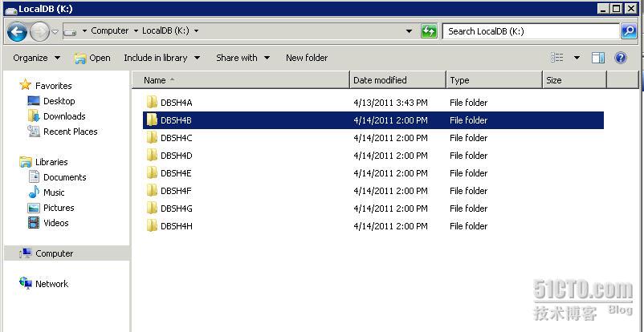Open Downloads in Favorites
Viewport: 644px width, 332px height.
(x=64, y=116)
